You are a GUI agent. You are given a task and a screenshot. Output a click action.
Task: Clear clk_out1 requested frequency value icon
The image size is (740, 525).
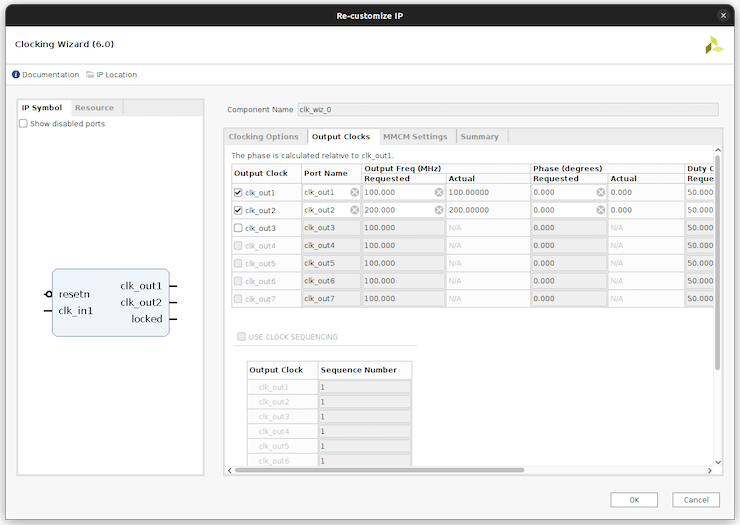pyautogui.click(x=438, y=192)
